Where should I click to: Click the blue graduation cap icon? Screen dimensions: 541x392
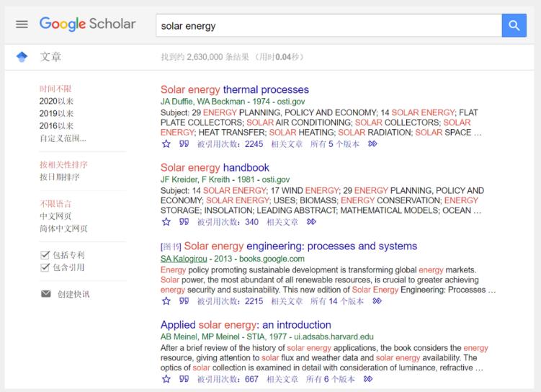point(22,57)
